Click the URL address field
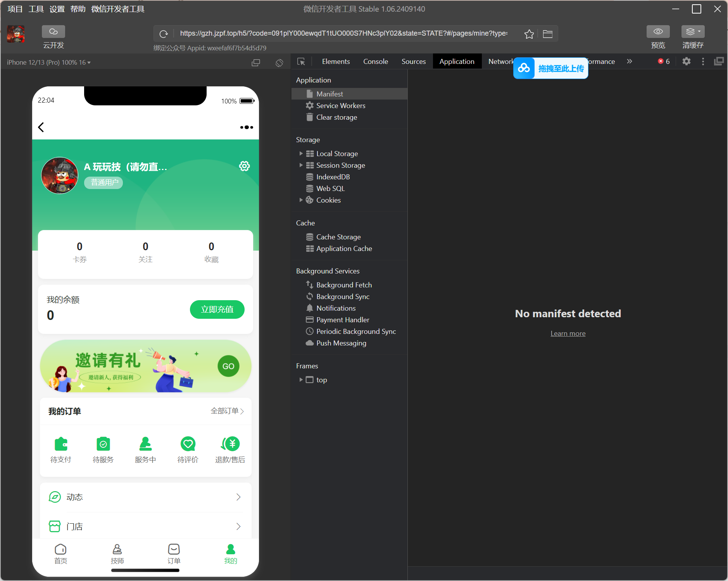This screenshot has height=581, width=728. tap(343, 34)
